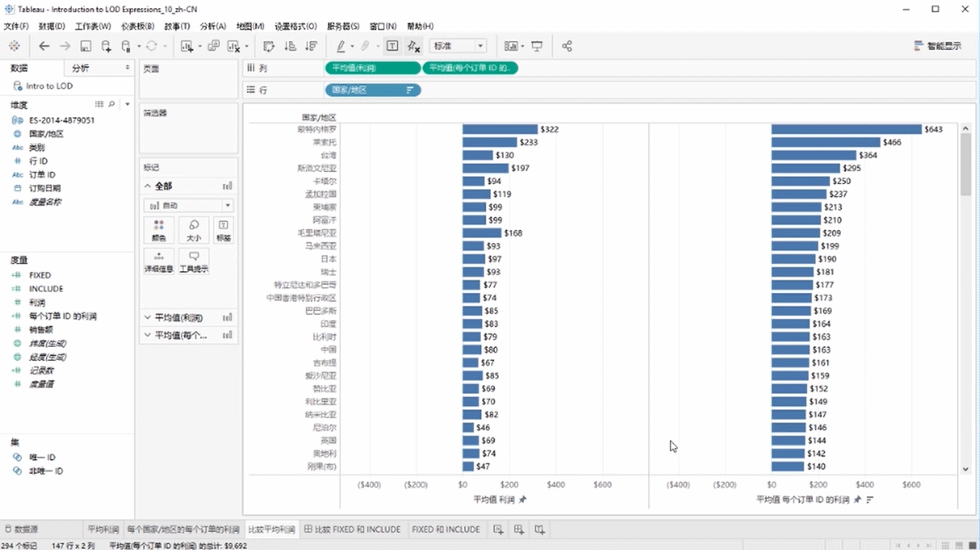Viewport: 980px width, 550px height.
Task: Expand the 平均值(每个... marks section
Action: [147, 336]
